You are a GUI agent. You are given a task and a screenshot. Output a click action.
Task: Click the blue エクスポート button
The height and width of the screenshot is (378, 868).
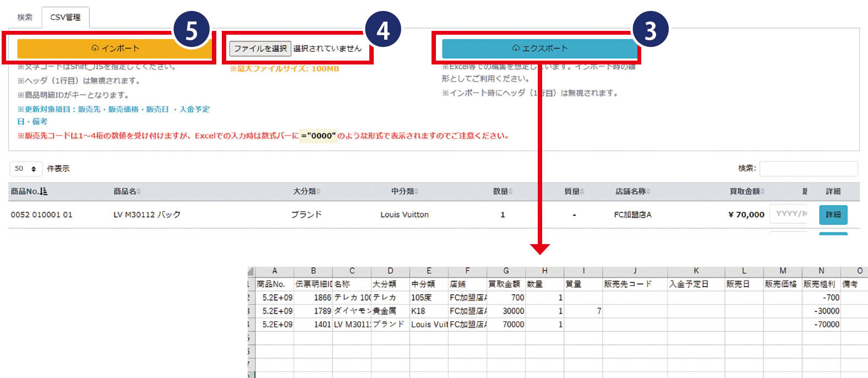[539, 48]
